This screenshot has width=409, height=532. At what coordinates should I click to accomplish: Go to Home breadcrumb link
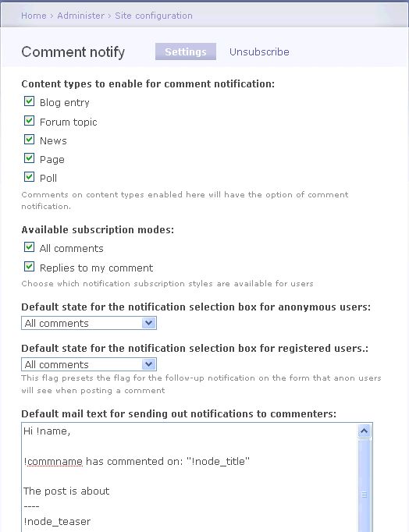pyautogui.click(x=34, y=16)
